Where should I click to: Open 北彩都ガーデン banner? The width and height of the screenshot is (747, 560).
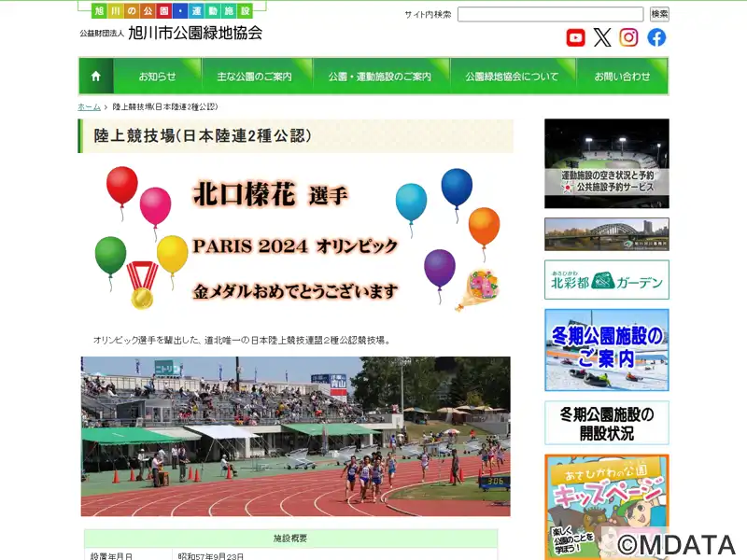pos(606,279)
